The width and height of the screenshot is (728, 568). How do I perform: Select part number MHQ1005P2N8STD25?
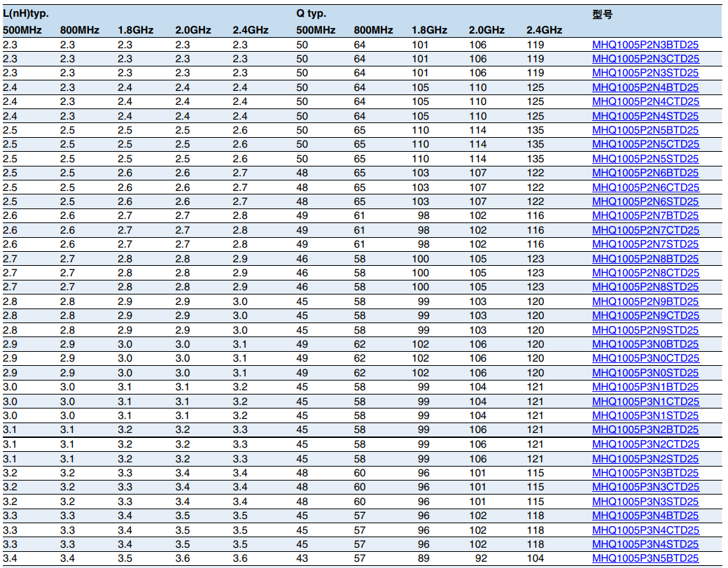point(645,287)
